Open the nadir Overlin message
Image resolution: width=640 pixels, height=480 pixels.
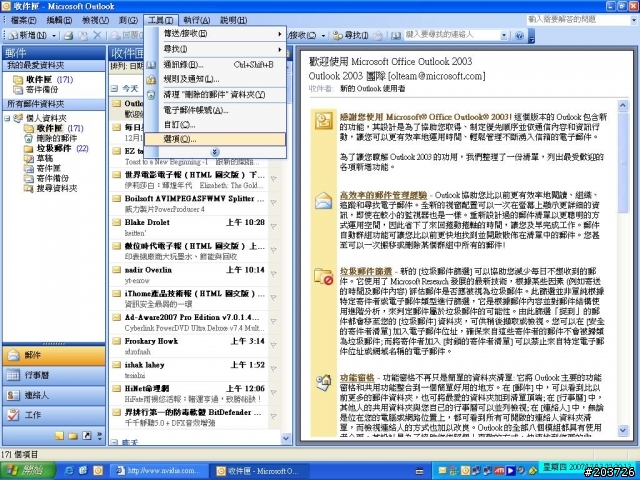189,275
